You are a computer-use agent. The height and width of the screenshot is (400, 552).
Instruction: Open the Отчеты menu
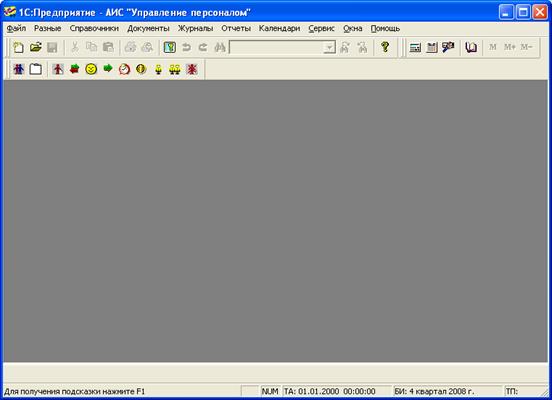pos(236,29)
